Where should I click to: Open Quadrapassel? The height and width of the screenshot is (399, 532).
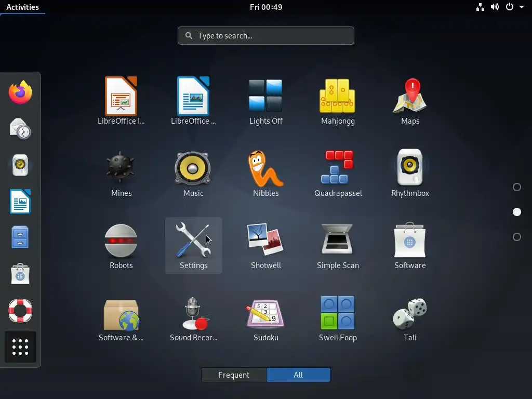coord(338,173)
